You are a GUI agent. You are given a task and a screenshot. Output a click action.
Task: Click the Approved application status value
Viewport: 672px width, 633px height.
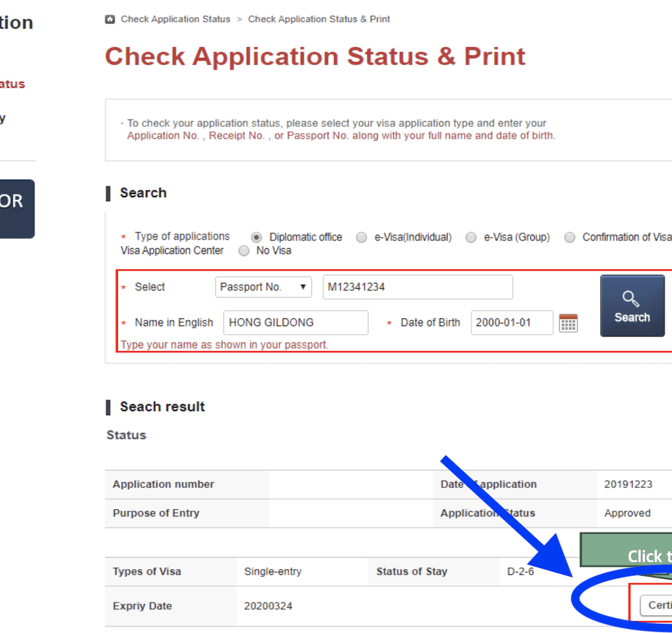[627, 514]
